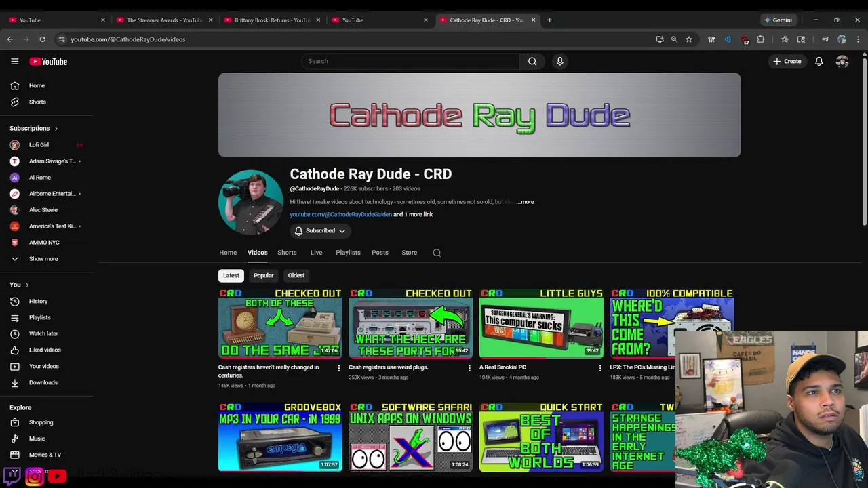Open a new browser tab
The image size is (868, 488).
549,20
